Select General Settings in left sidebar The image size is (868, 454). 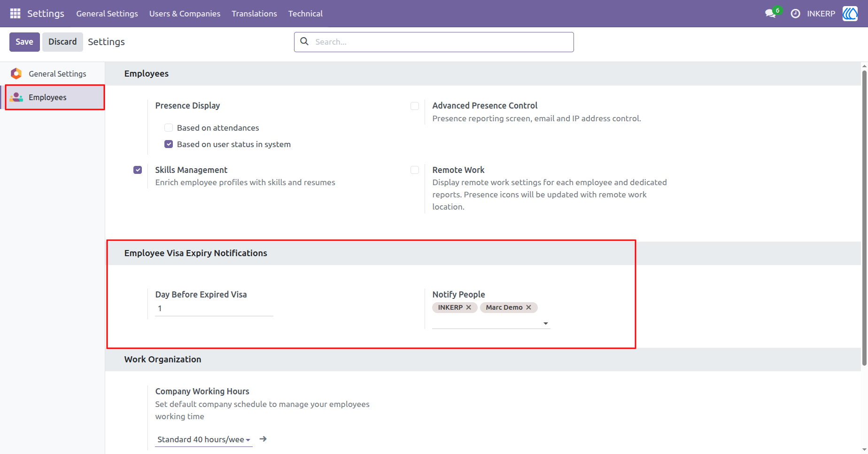click(53, 74)
